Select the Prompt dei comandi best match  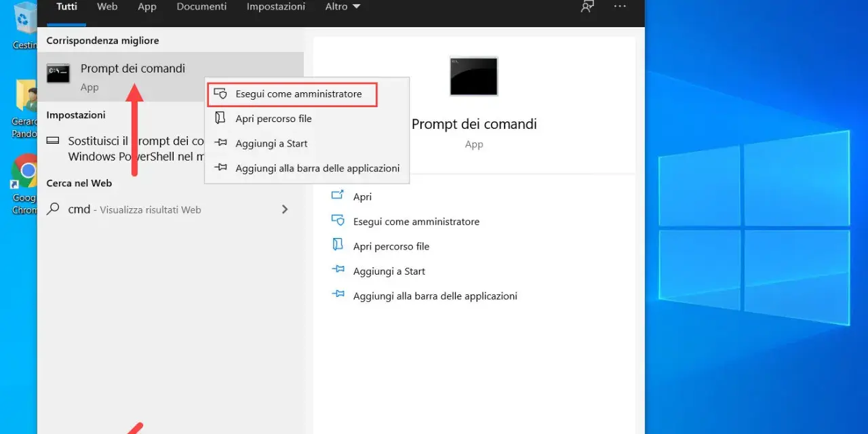171,77
